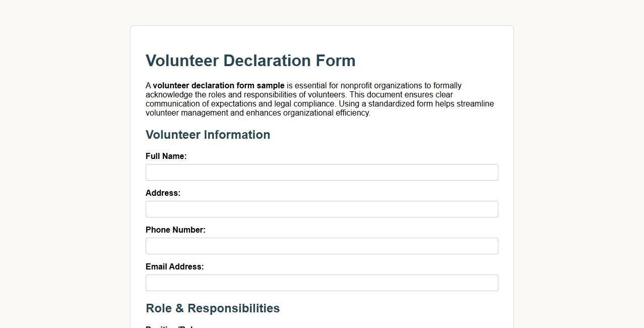Screen dimensions: 644x328
Task: Click the Address input field
Action: coord(321,209)
